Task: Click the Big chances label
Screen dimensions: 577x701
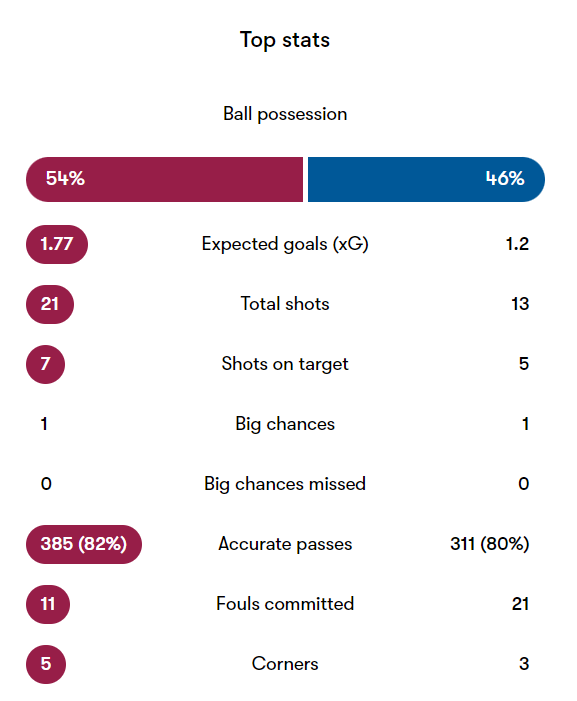Action: click(x=285, y=424)
